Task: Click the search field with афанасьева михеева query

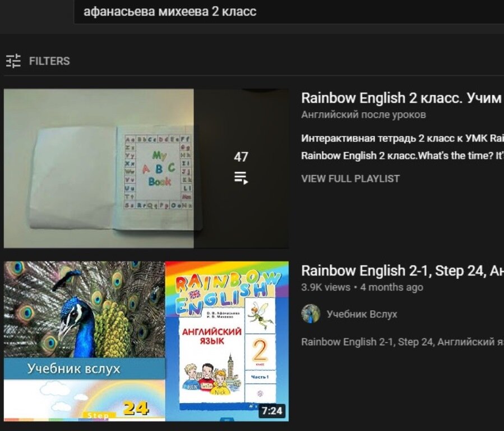Action: (x=289, y=12)
